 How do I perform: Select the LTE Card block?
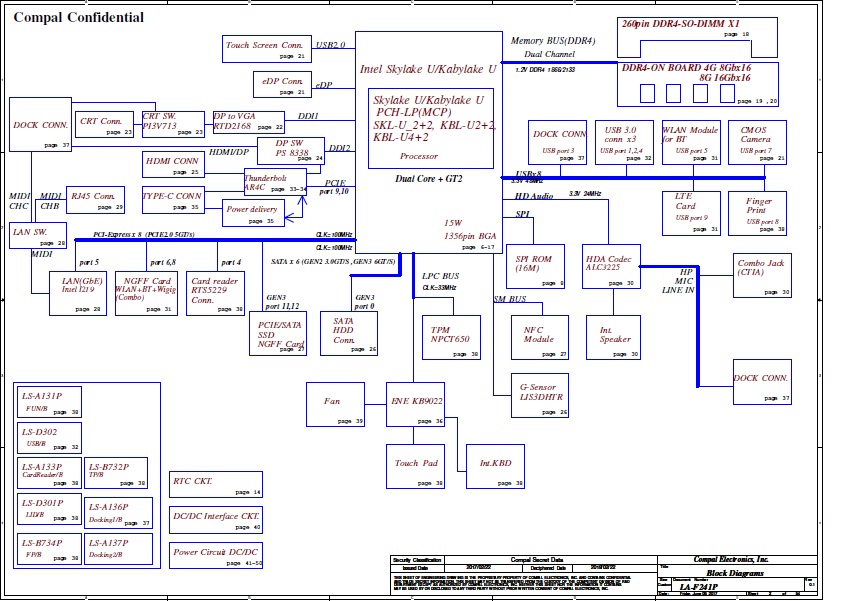691,213
